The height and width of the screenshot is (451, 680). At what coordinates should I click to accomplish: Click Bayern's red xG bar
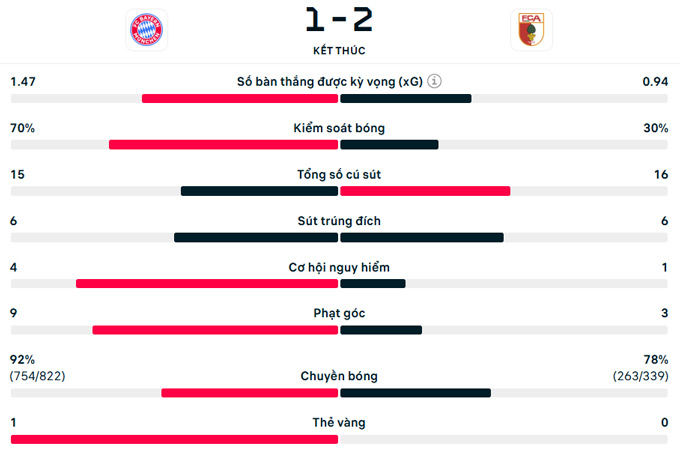240,99
